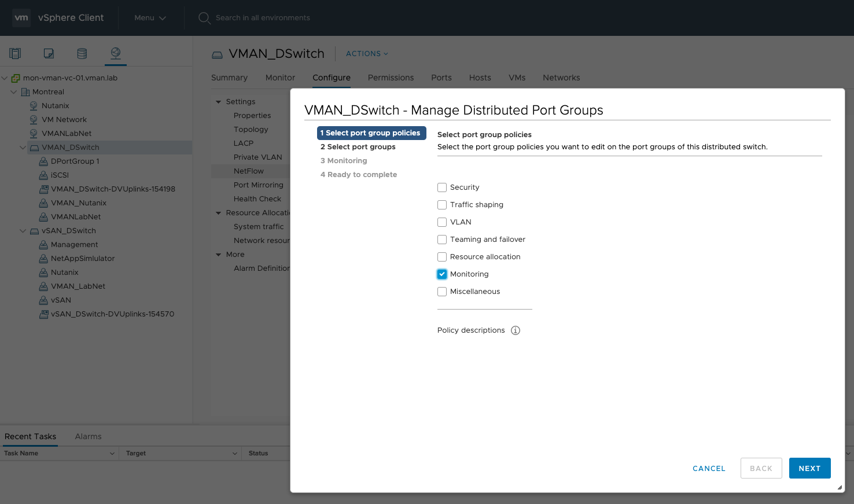Go to step 2 Select port groups
Screen dimensions: 854x504
click(358, 147)
